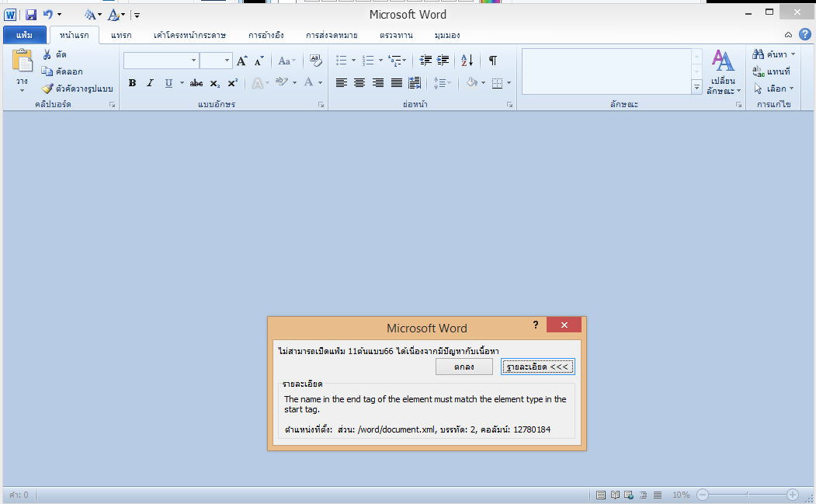Click OK (ตกลง) button in dialog
816x504 pixels.
(x=464, y=367)
